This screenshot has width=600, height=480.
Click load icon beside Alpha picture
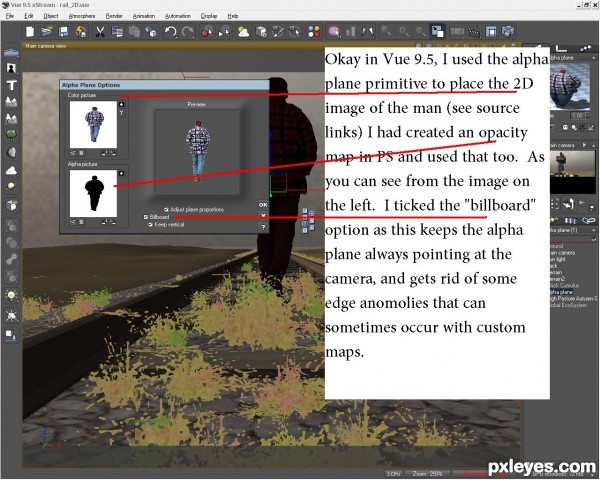[x=121, y=173]
